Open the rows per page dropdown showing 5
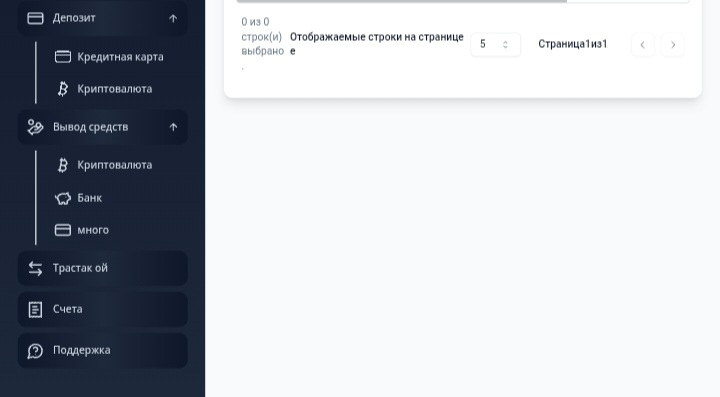The image size is (720, 397). (x=495, y=45)
